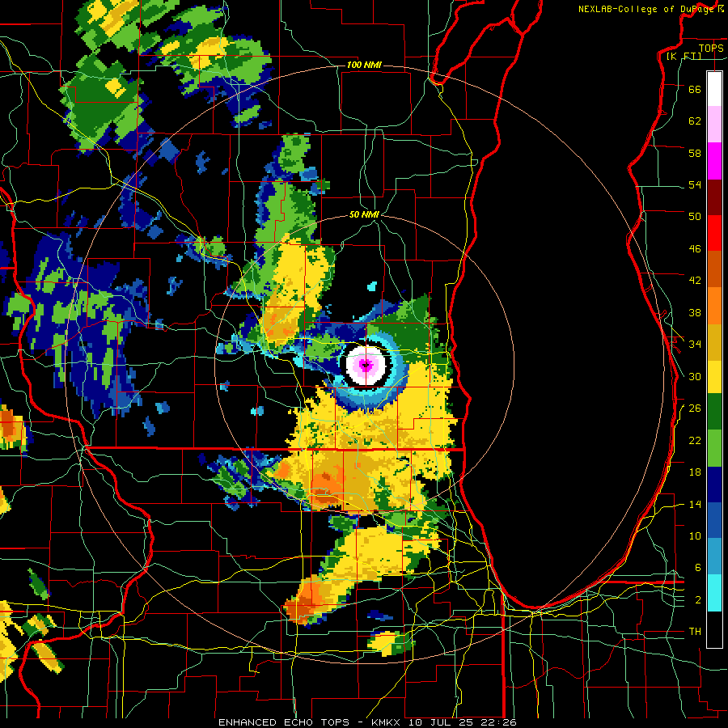Click the magenta legend color band
The image size is (728, 728).
click(x=714, y=161)
